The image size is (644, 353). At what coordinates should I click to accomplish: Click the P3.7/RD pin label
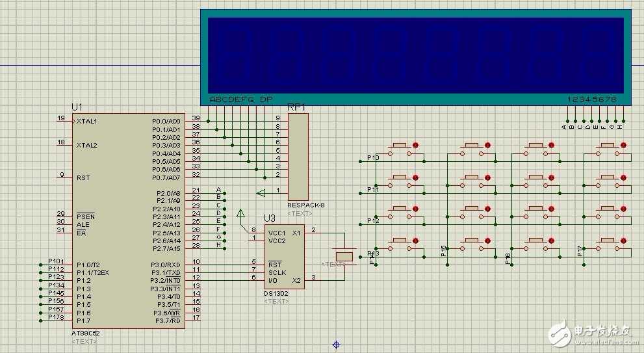click(x=168, y=320)
